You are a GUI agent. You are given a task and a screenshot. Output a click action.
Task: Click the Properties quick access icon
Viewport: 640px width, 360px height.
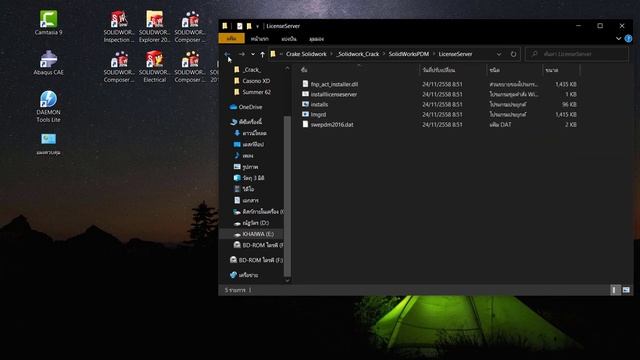click(240, 26)
